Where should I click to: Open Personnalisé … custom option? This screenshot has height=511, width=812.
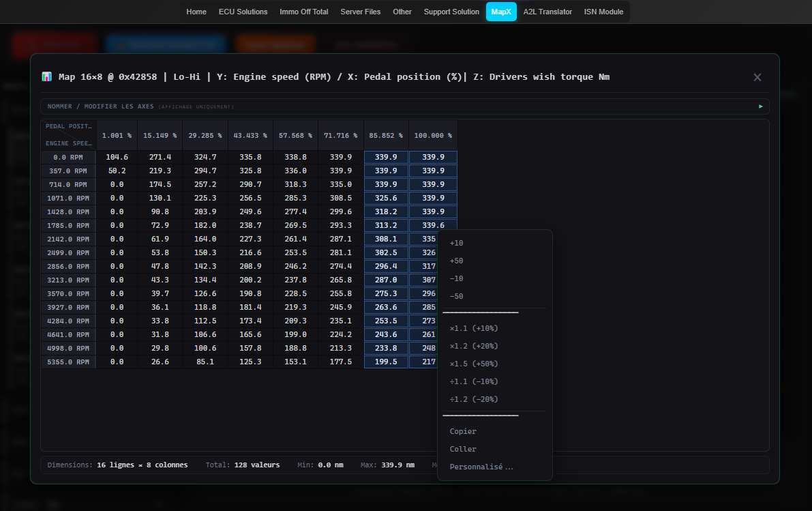[x=494, y=467]
